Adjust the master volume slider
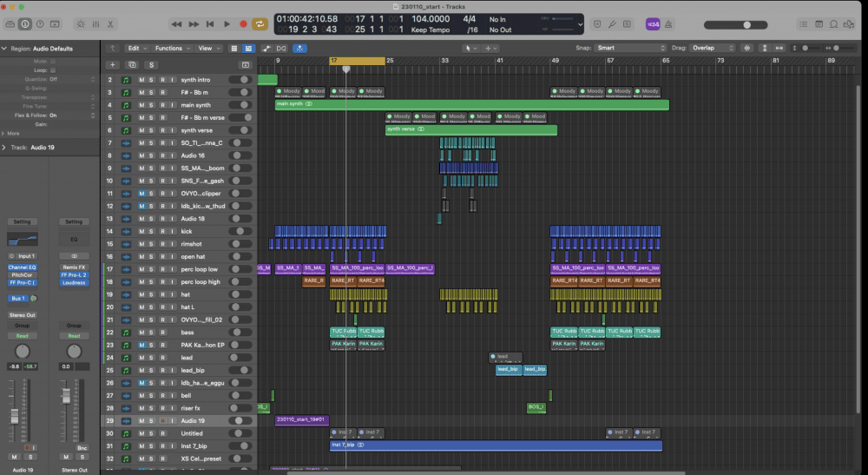868x475 pixels. pos(736,25)
